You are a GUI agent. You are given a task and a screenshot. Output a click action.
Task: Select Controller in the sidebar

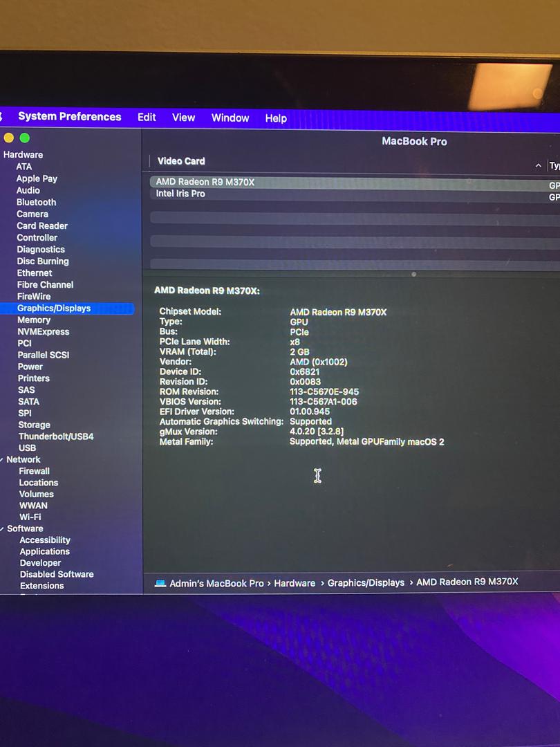click(37, 238)
